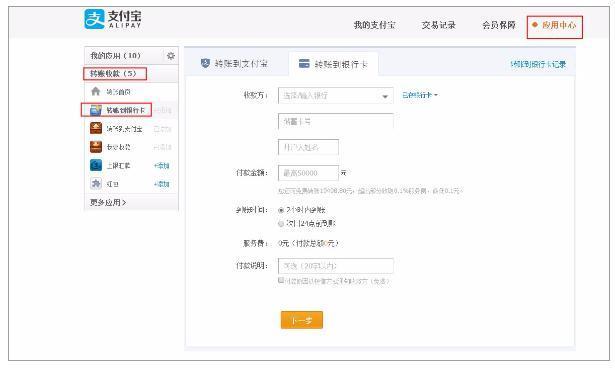Screen dimensions: 615x368
Task: Click the fee notice below amount field
Action: point(370,191)
